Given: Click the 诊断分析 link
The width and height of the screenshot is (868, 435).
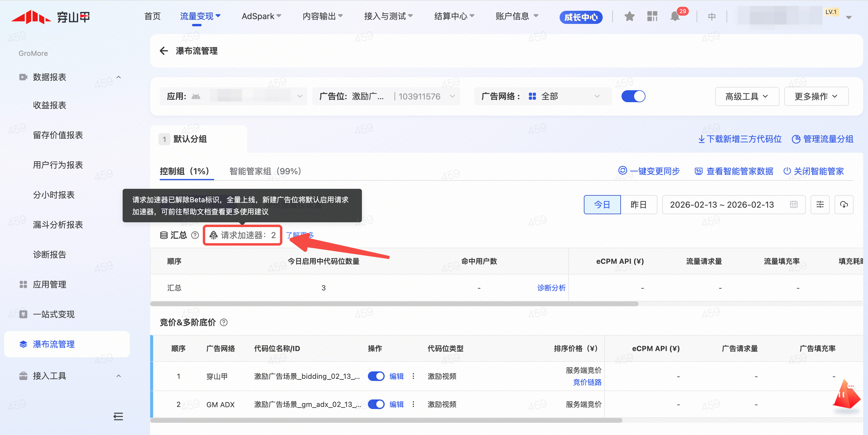Looking at the screenshot, I should click(x=551, y=287).
